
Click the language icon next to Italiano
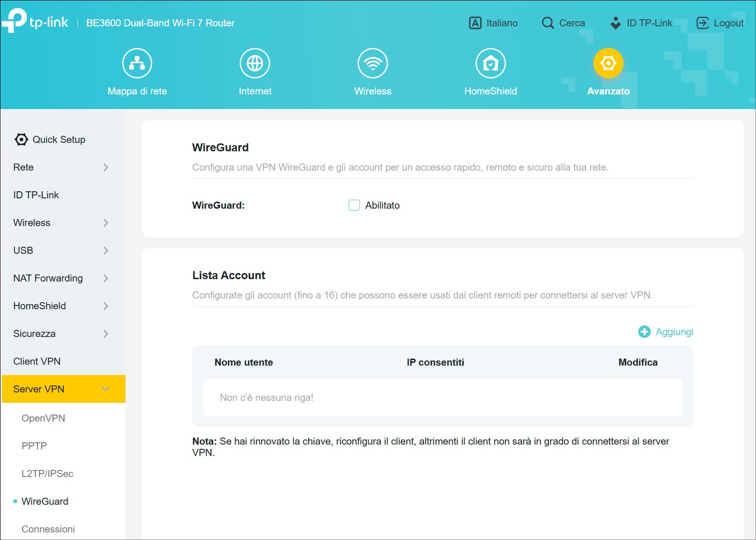[x=475, y=23]
